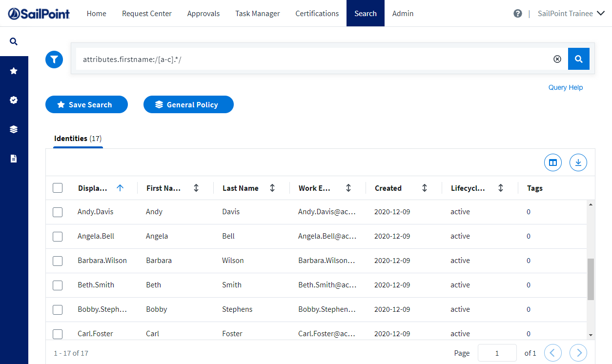The image size is (612, 364).
Task: Check the Beth.Smith row checkbox
Action: [x=57, y=285]
